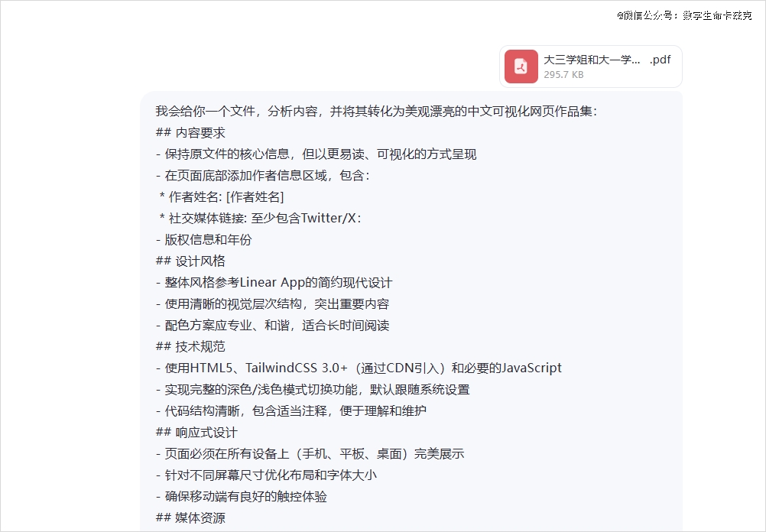
Task: Click the heading ## 技术规范
Action: (x=190, y=347)
